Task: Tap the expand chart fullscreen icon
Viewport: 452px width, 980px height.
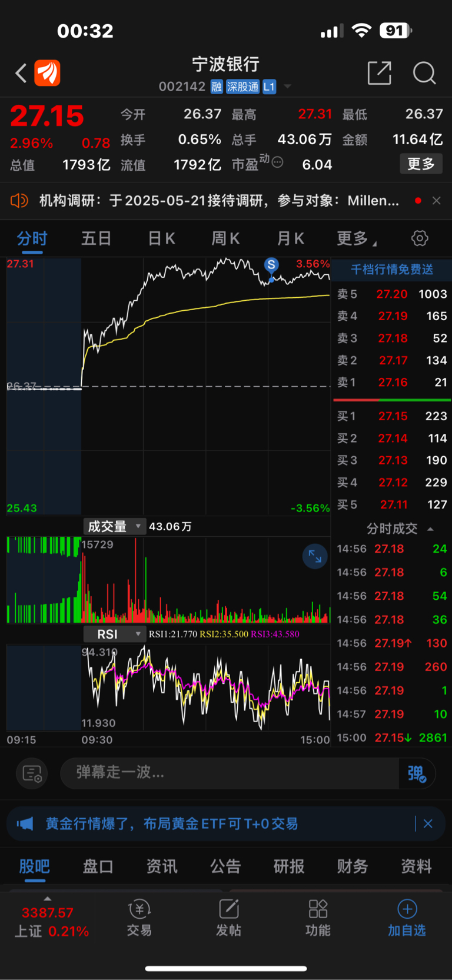Action: click(315, 556)
